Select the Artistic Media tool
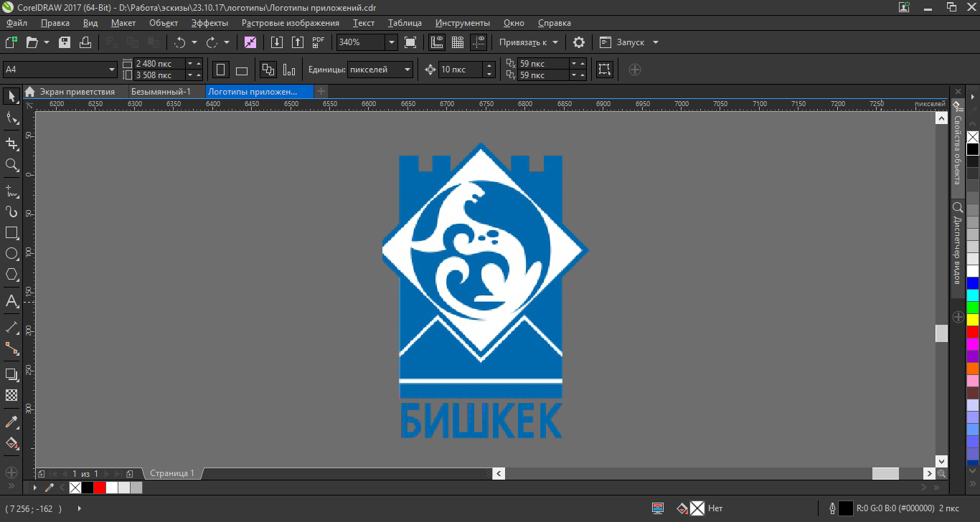This screenshot has height=522, width=980. click(x=11, y=212)
